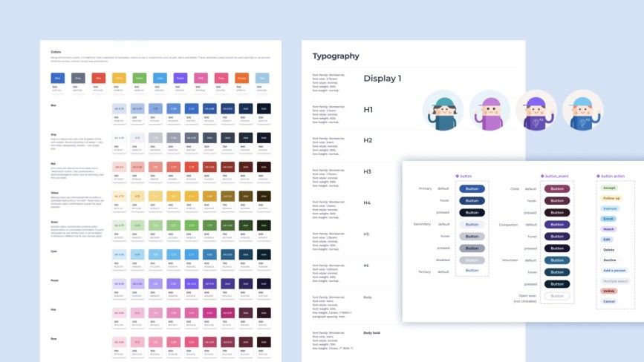Click the Add a person action pill
644x362 pixels.
pyautogui.click(x=614, y=271)
